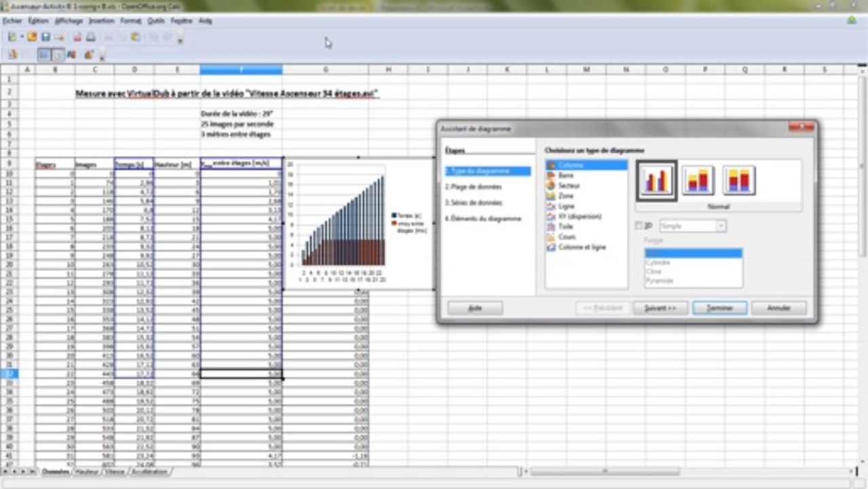Open the Affichage menu

click(x=69, y=21)
